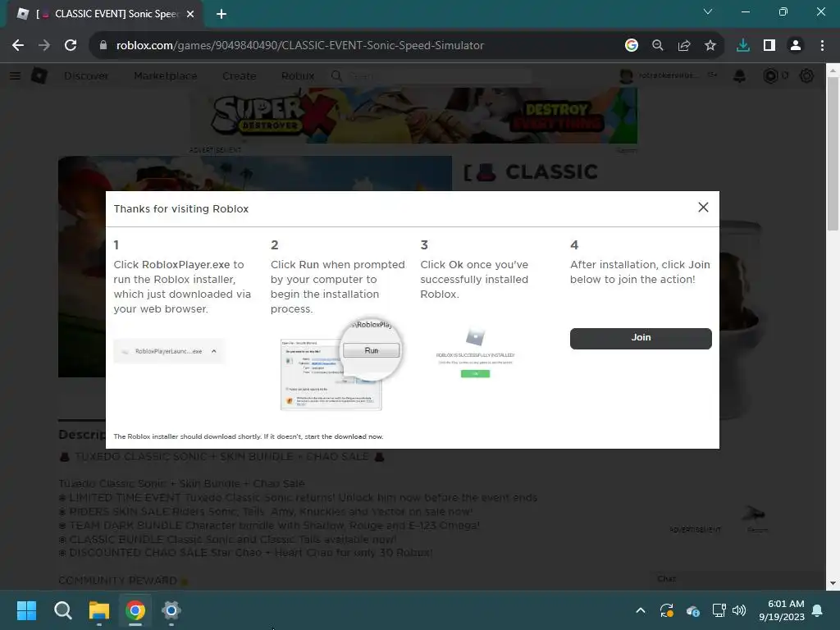Share this page using the share icon
Screen dimensions: 840x630
684,46
